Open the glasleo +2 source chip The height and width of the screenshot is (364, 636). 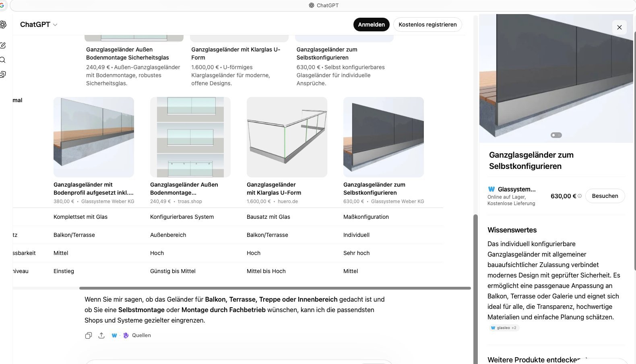(504, 328)
